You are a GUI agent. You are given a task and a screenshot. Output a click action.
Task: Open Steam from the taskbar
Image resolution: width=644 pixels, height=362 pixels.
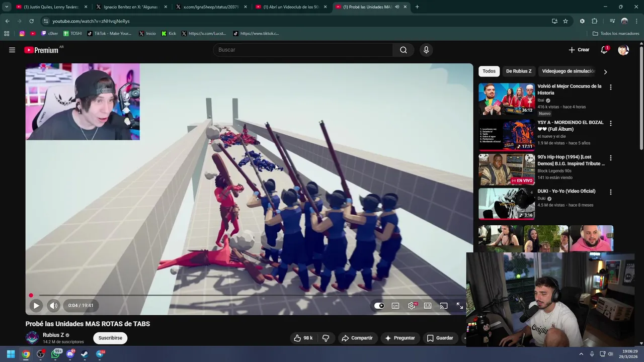coord(85,354)
